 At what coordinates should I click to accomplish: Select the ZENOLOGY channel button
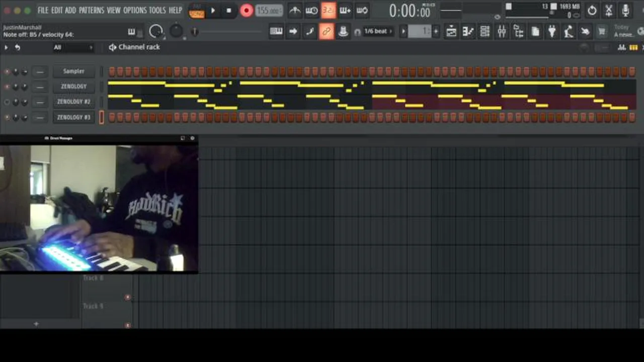74,86
